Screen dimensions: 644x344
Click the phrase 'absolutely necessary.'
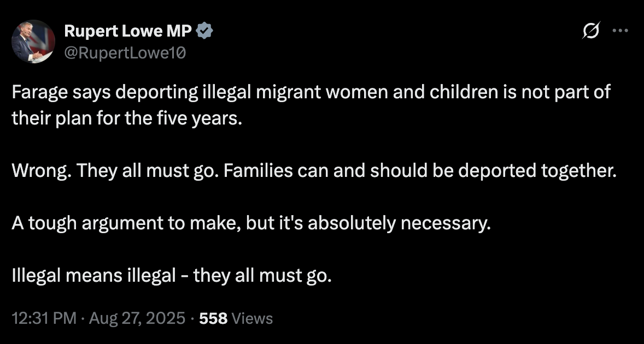click(x=399, y=223)
